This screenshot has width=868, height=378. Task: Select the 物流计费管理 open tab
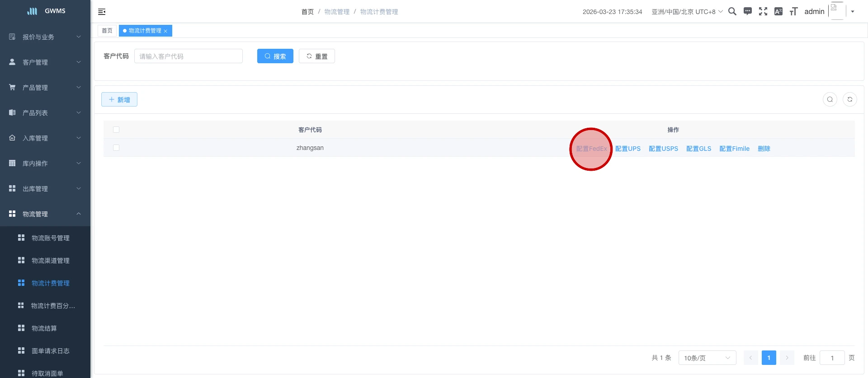(145, 31)
